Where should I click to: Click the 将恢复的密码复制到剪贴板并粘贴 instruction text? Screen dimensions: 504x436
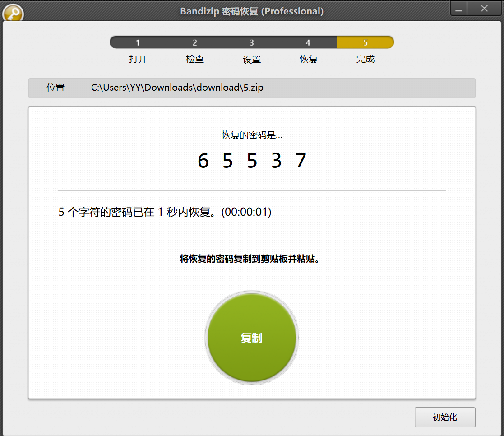coord(250,259)
